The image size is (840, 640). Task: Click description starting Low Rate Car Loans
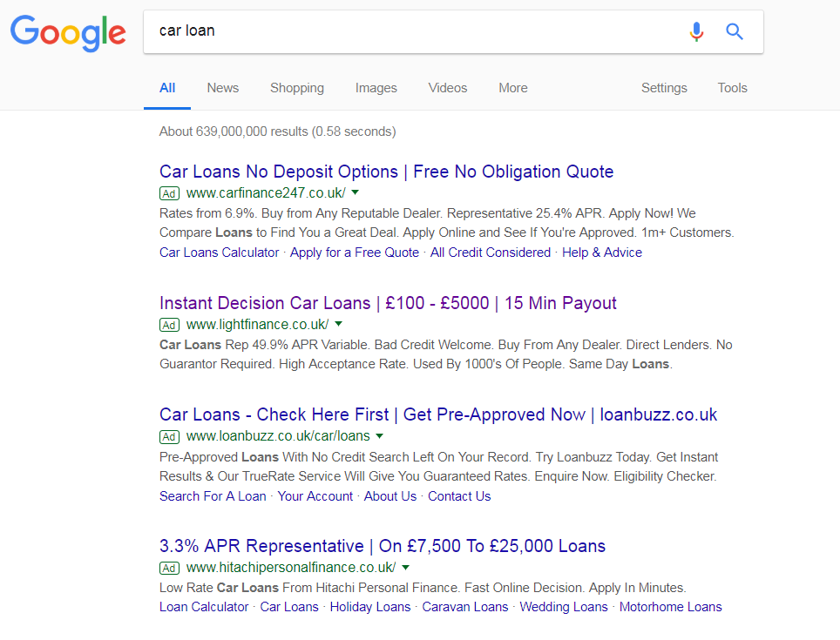(x=423, y=588)
